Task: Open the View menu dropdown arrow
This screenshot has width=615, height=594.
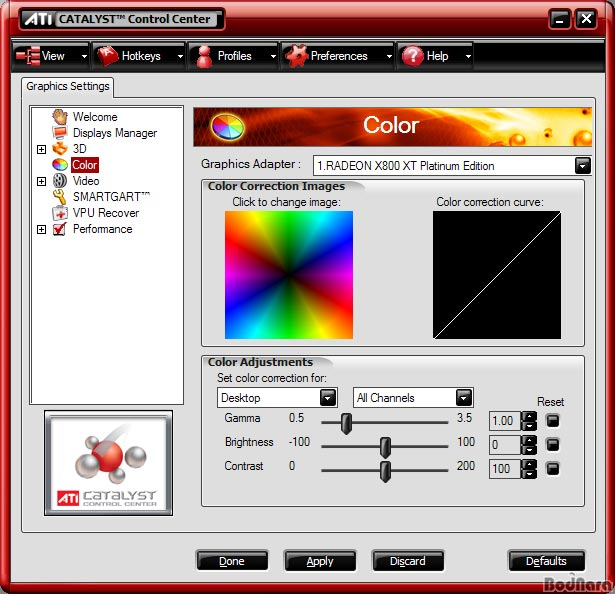Action: [x=84, y=56]
